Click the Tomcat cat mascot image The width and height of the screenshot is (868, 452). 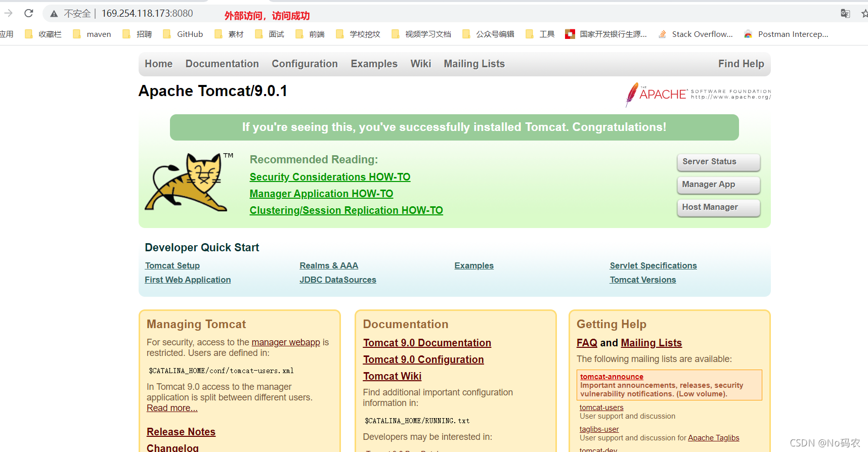pyautogui.click(x=189, y=182)
